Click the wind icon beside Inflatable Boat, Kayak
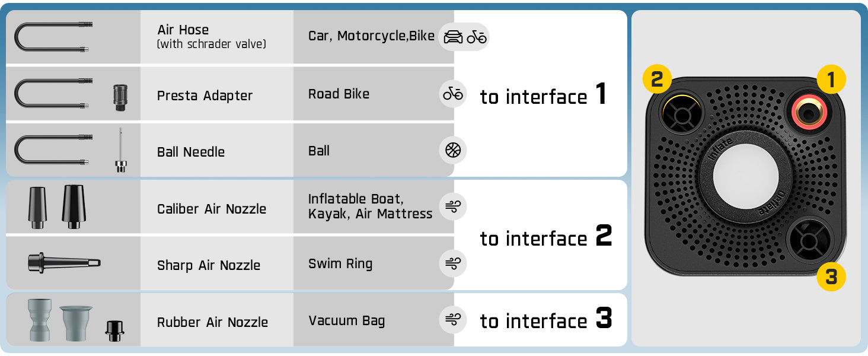868x356 pixels. pos(453,207)
